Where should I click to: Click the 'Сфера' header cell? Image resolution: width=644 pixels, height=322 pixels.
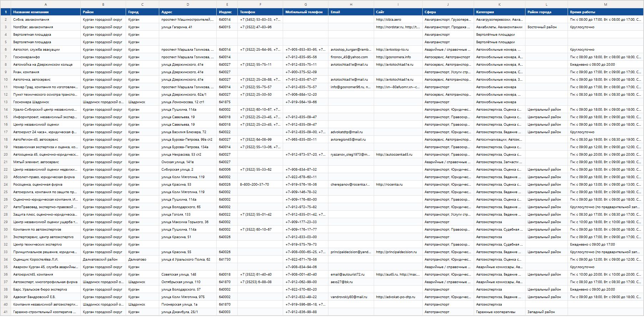pos(448,12)
